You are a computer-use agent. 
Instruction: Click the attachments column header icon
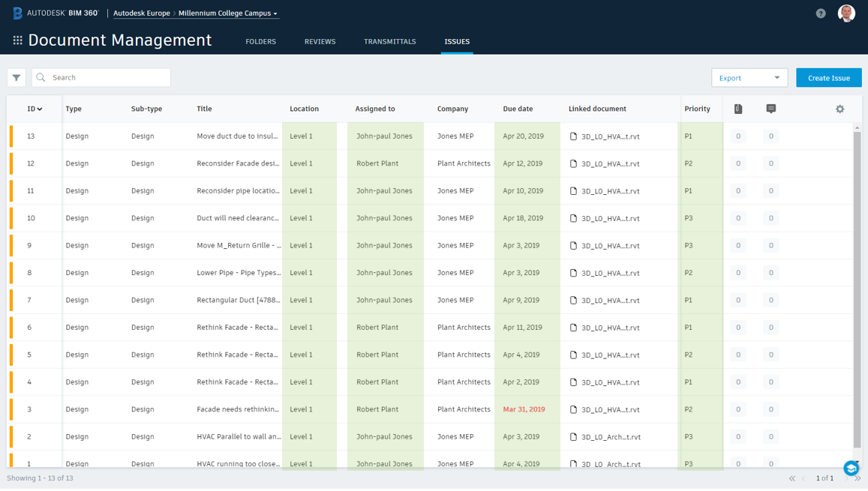point(738,109)
